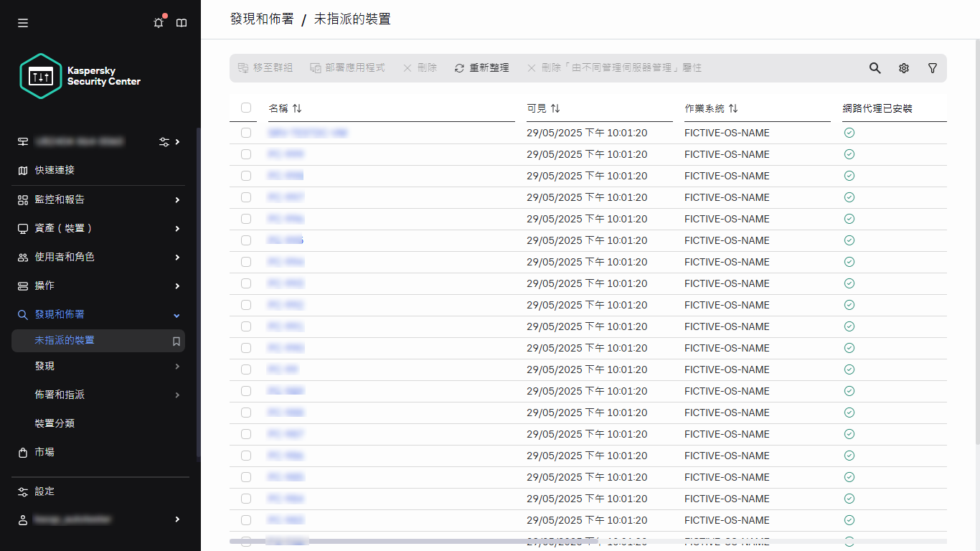Tick the select-all header checkbox

(246, 108)
